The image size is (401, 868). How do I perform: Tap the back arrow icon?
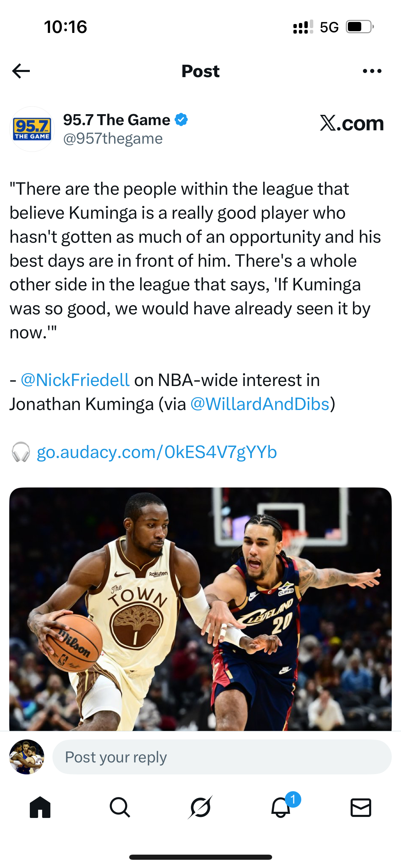pyautogui.click(x=21, y=71)
